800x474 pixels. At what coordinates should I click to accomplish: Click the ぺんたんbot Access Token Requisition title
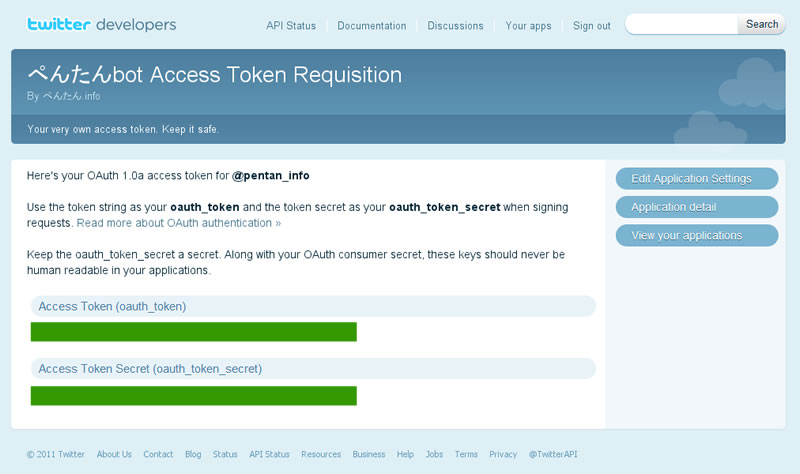click(214, 74)
